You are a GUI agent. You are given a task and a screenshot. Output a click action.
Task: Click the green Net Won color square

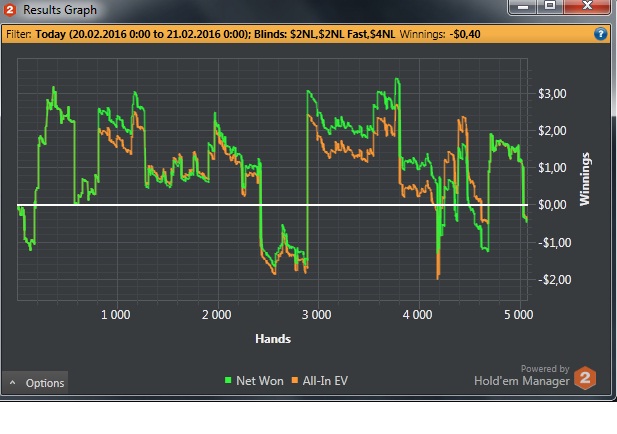coord(228,380)
